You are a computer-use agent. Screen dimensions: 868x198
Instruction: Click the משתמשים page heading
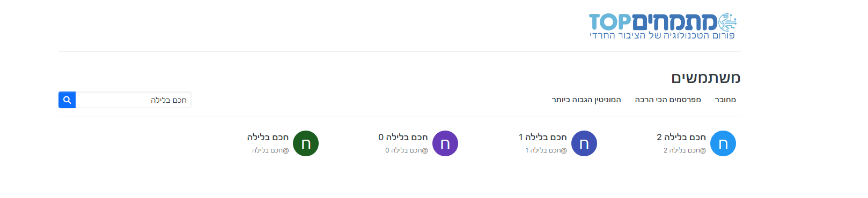[706, 78]
